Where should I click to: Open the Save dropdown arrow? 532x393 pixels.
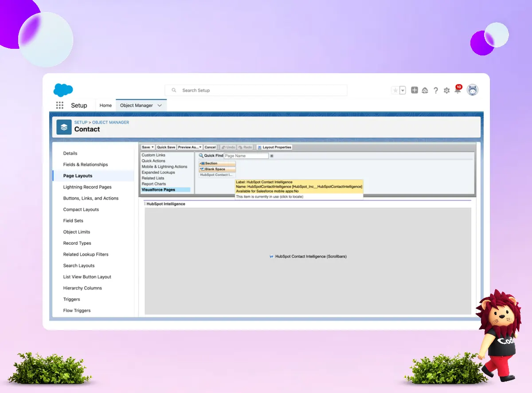(153, 147)
